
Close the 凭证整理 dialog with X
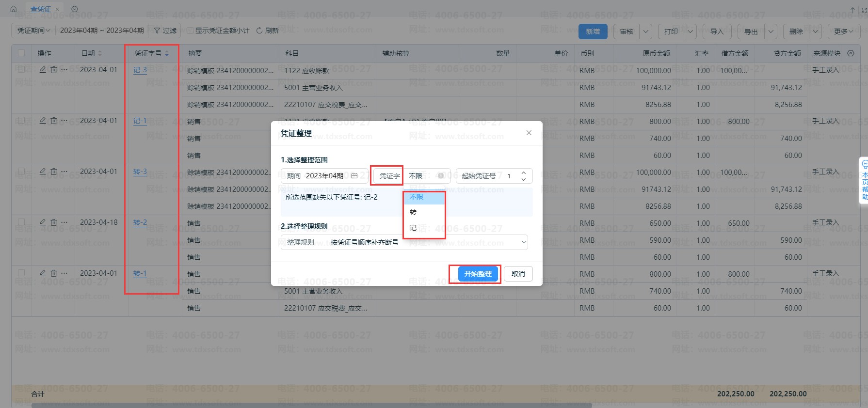point(529,133)
